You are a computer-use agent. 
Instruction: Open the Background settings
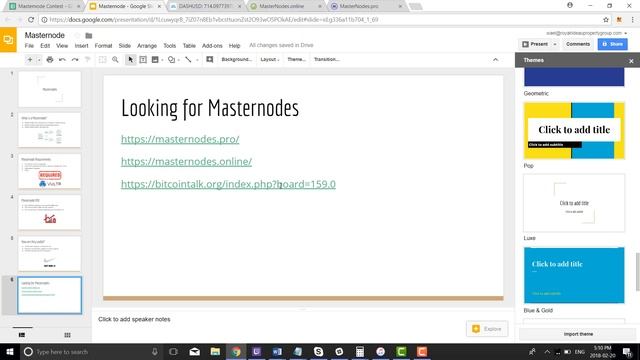click(237, 60)
